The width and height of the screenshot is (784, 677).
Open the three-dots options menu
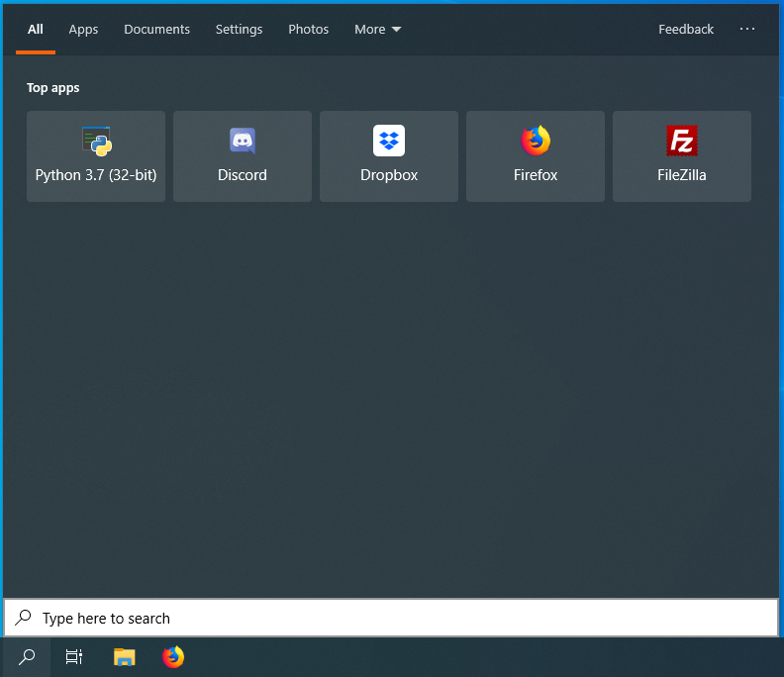tap(747, 29)
